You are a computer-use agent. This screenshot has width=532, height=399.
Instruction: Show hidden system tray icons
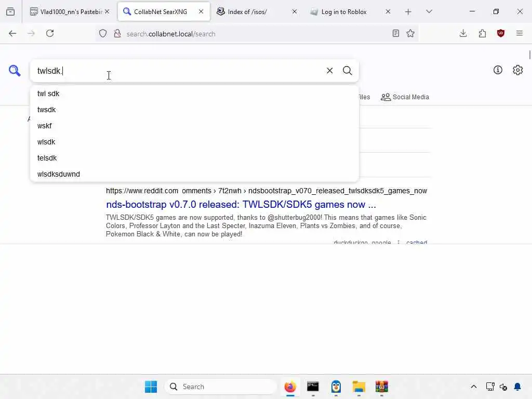click(x=474, y=387)
